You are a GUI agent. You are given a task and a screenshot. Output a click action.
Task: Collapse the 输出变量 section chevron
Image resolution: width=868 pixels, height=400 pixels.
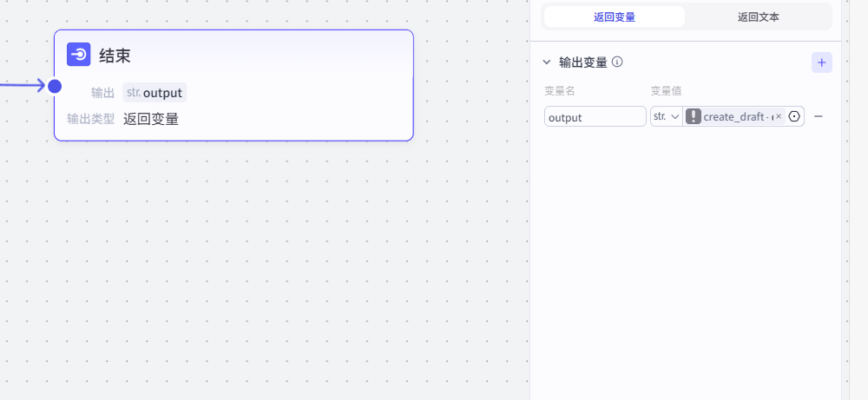pyautogui.click(x=547, y=62)
